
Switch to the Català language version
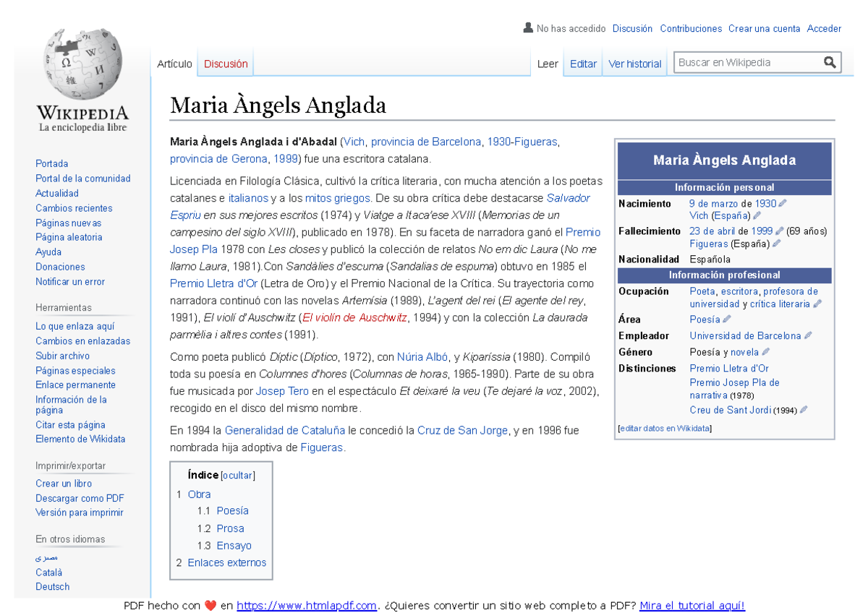point(48,573)
